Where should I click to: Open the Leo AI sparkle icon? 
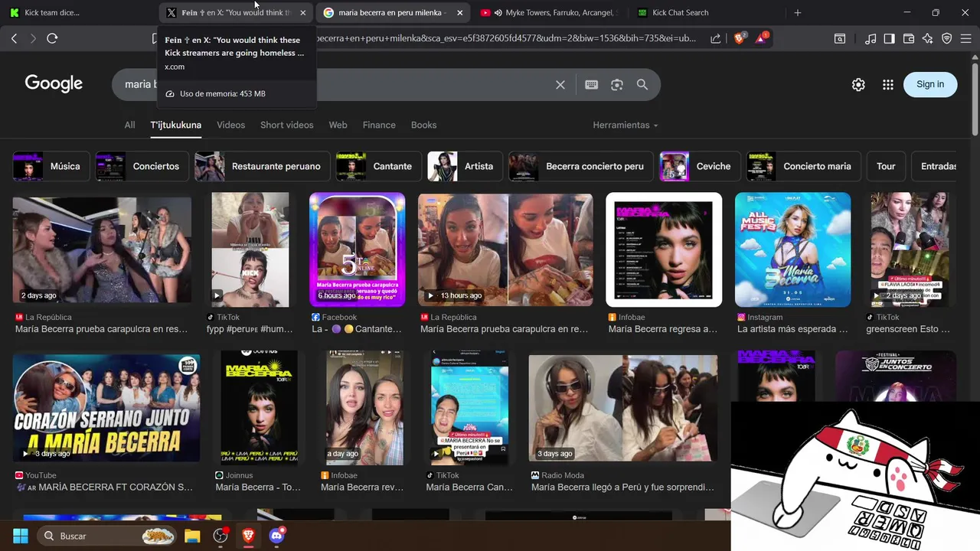(928, 38)
